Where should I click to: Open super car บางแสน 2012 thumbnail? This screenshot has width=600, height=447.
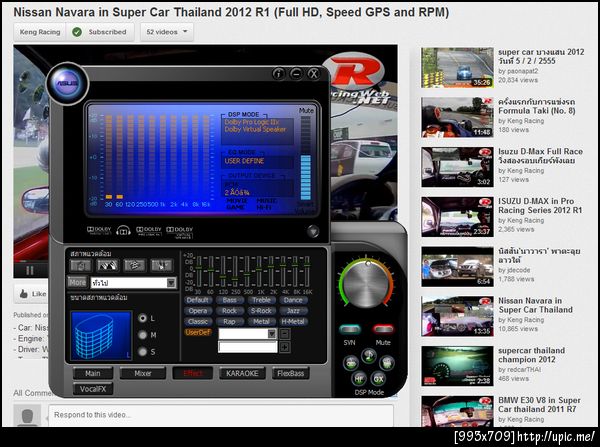[x=457, y=68]
